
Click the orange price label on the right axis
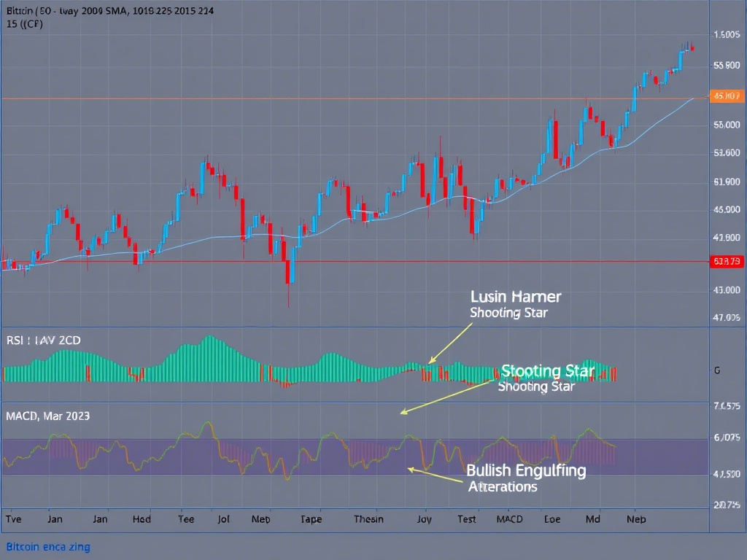[x=727, y=96]
